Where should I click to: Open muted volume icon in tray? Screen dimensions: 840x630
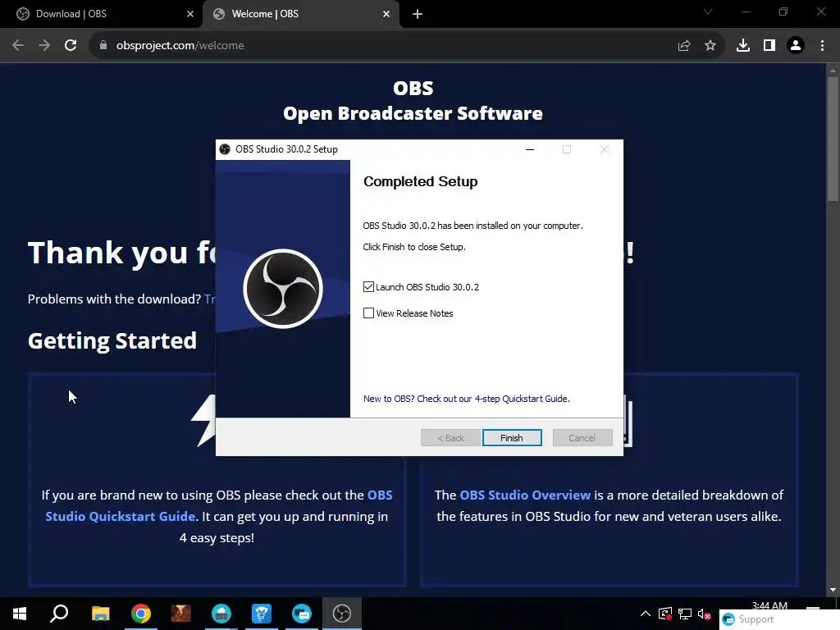click(705, 614)
